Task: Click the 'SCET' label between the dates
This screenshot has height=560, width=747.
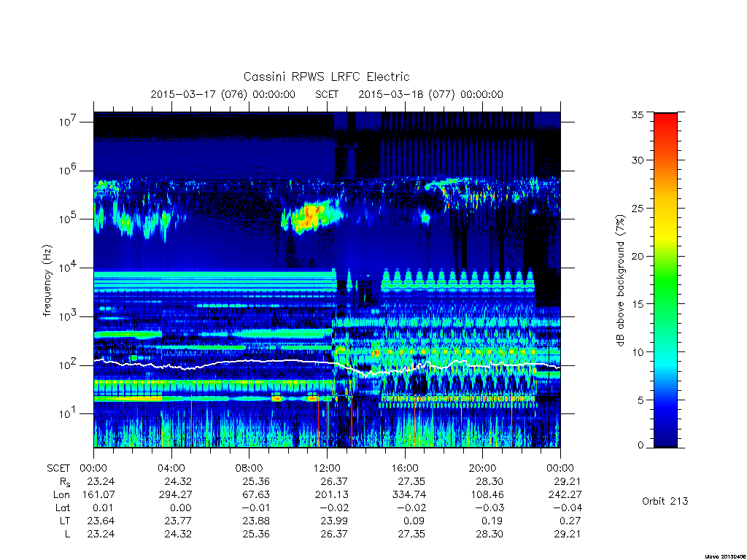Action: click(x=327, y=94)
